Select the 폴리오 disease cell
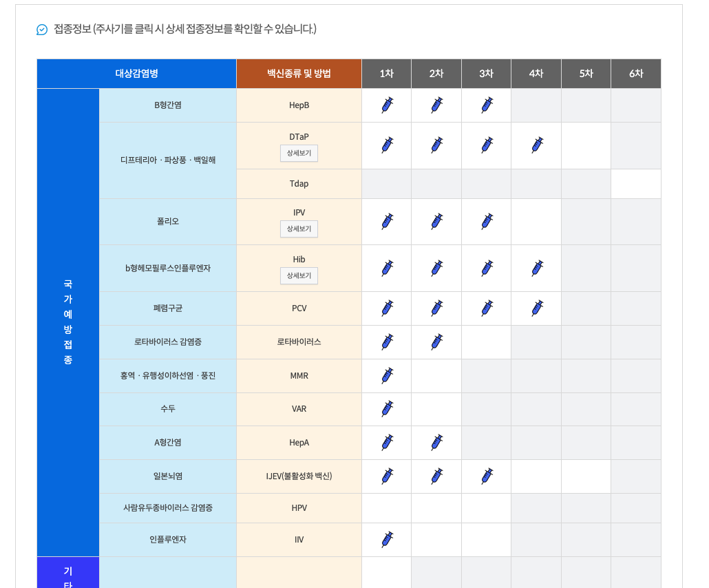The image size is (709, 588). click(168, 222)
